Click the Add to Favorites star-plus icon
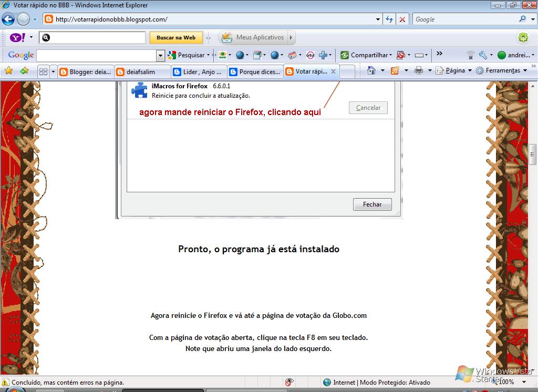The image size is (538, 392). click(24, 71)
